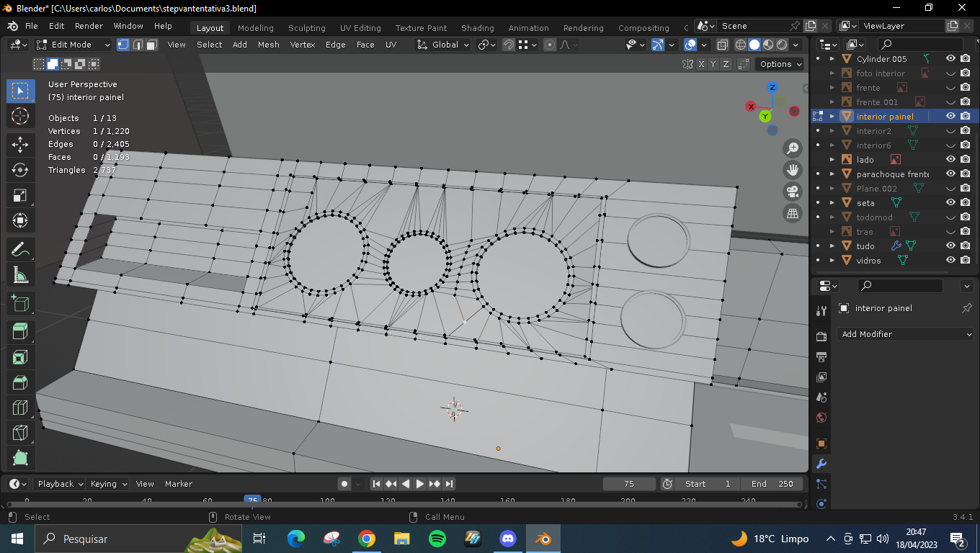Choose the Extrude Region tool
Viewport: 980px width, 553px height.
tap(20, 331)
